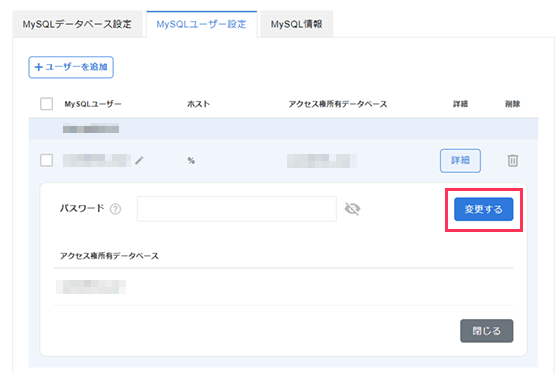Click the password help question mark icon

(115, 209)
